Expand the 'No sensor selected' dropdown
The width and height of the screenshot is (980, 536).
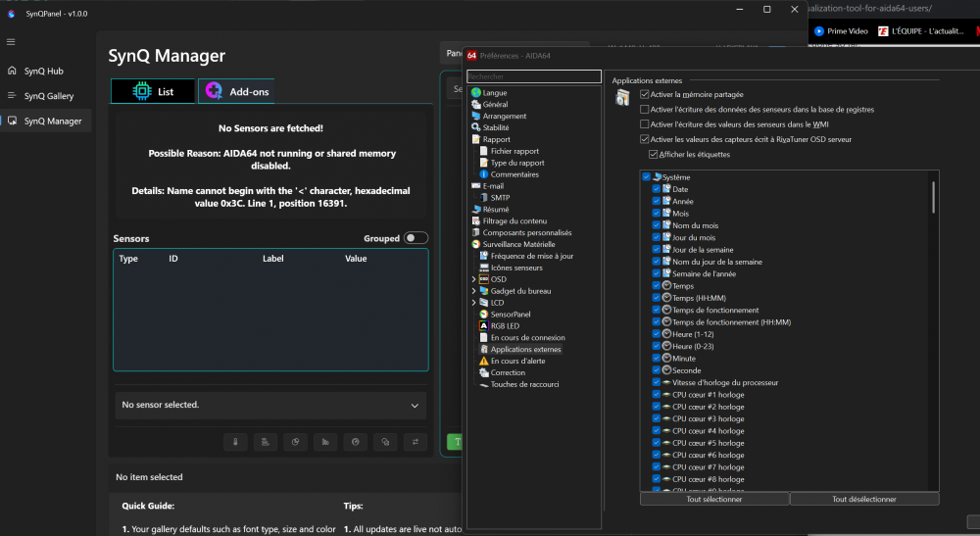(x=415, y=405)
